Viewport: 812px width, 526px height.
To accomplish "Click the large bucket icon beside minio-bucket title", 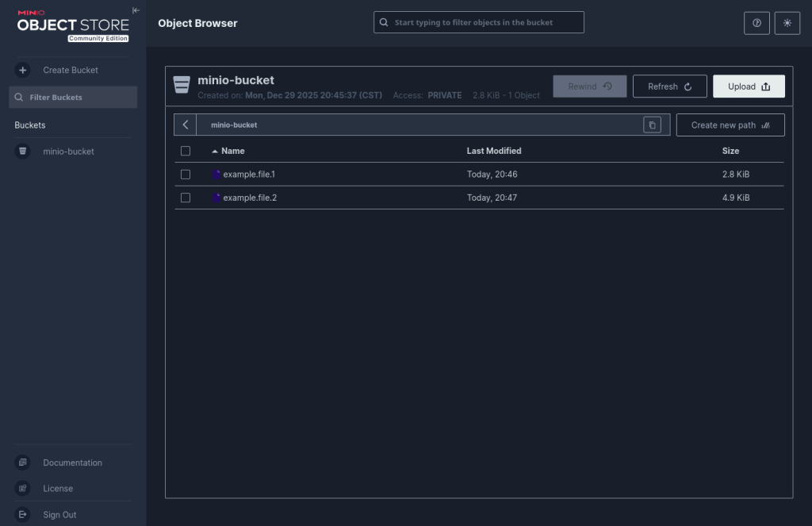I will [x=182, y=86].
